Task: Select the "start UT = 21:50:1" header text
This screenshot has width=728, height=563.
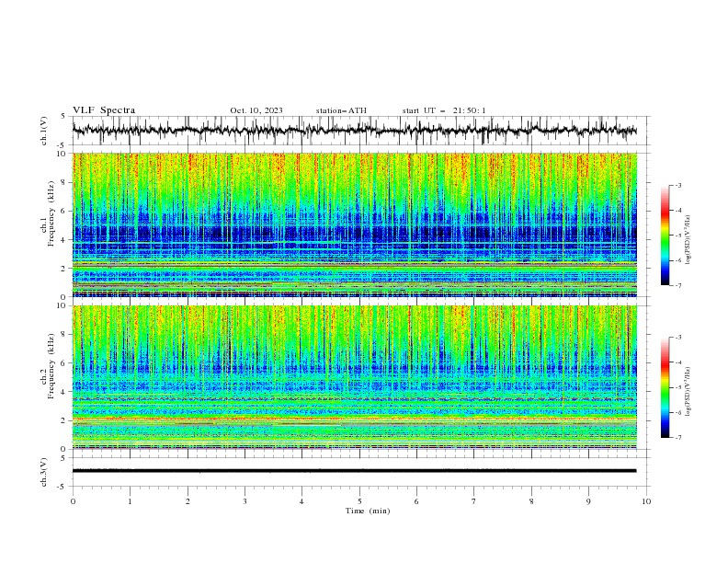Action: point(444,110)
